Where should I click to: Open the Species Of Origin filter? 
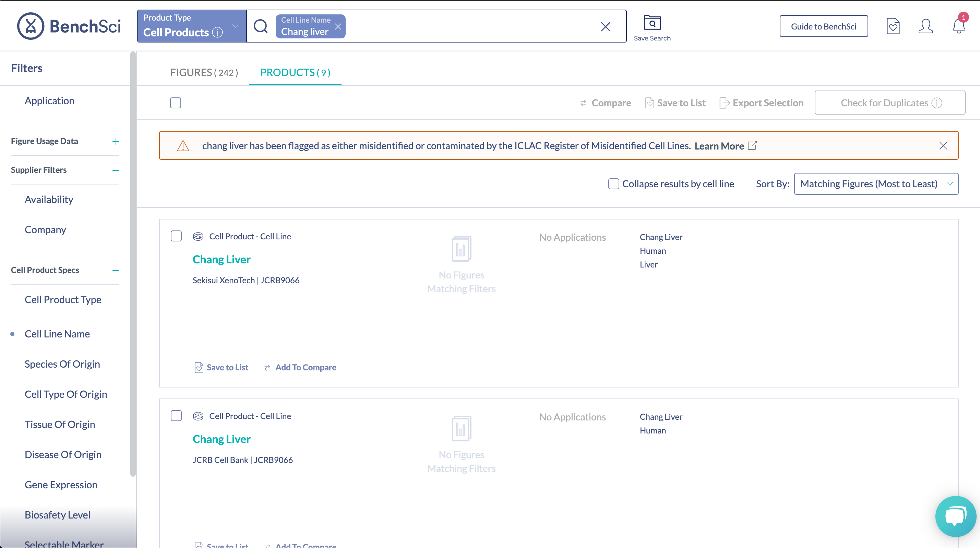pos(62,364)
